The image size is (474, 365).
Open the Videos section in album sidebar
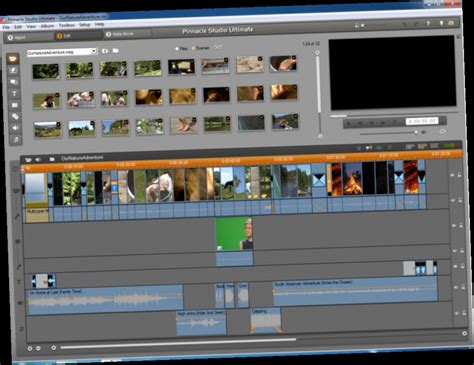click(x=13, y=59)
